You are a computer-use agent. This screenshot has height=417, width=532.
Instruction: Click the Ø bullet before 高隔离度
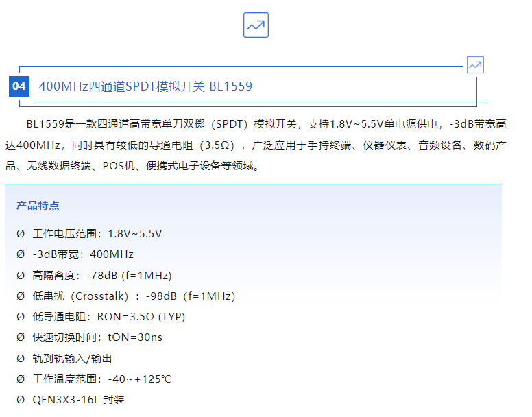pos(21,275)
